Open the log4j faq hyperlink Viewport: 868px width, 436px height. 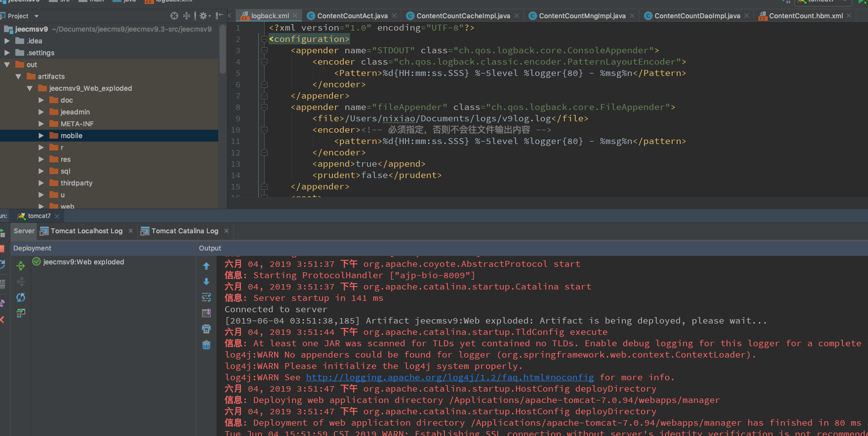[450, 377]
